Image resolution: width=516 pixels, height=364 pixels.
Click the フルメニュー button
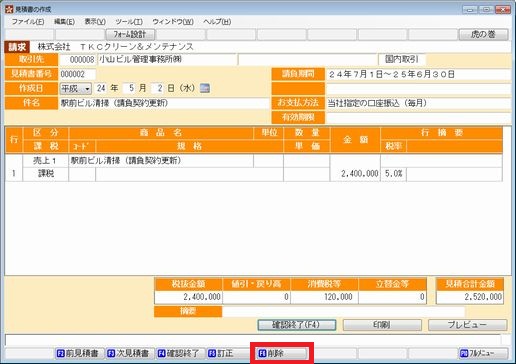483,353
